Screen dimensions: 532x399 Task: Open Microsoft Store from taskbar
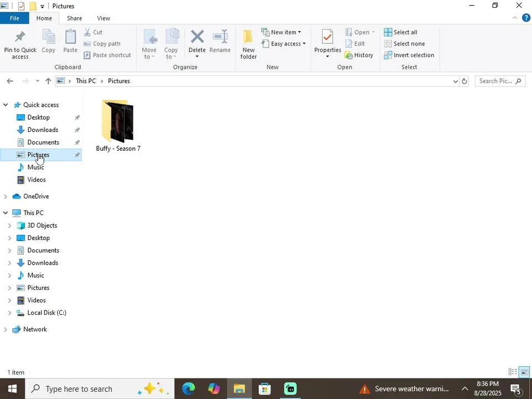[x=265, y=389]
